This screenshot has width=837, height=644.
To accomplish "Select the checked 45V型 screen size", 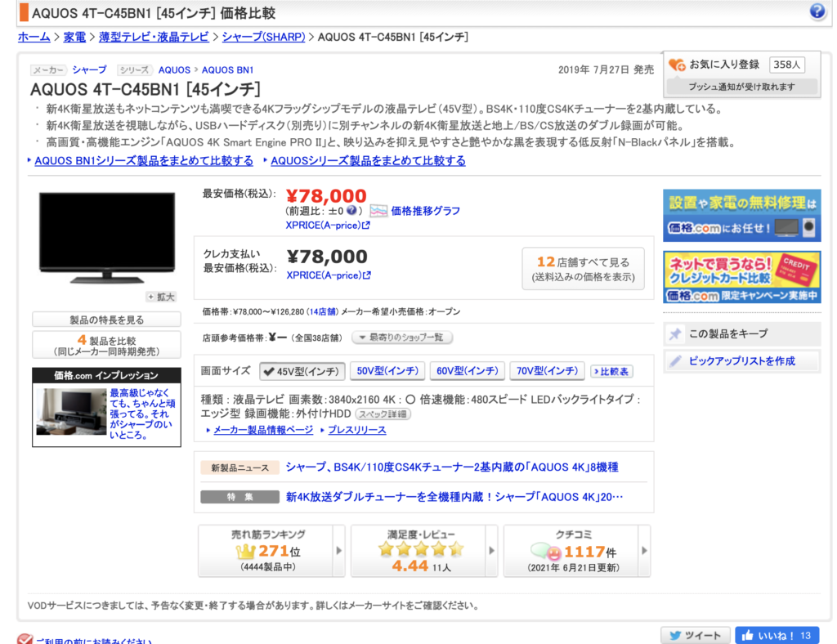I will point(302,371).
